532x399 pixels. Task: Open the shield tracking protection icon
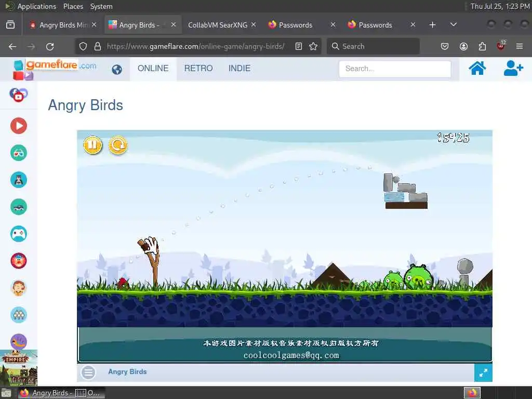(x=83, y=46)
